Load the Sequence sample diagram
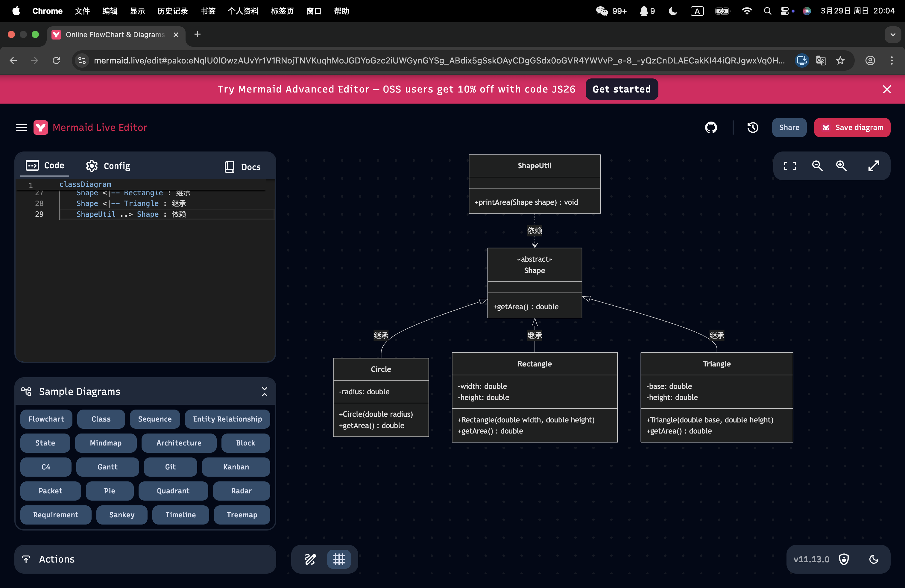The image size is (905, 588). point(155,419)
